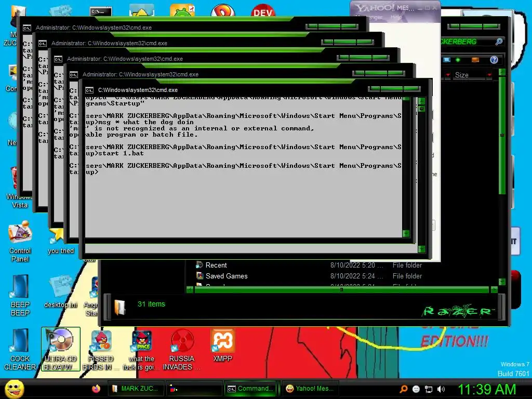Screen dimensions: 532x399
Task: Click the folder icon in Explorer details pane
Action: [x=120, y=307]
